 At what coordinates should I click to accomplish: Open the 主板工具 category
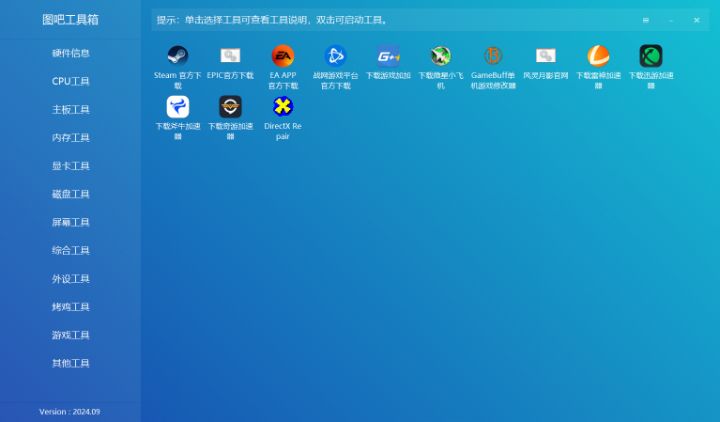click(x=70, y=109)
